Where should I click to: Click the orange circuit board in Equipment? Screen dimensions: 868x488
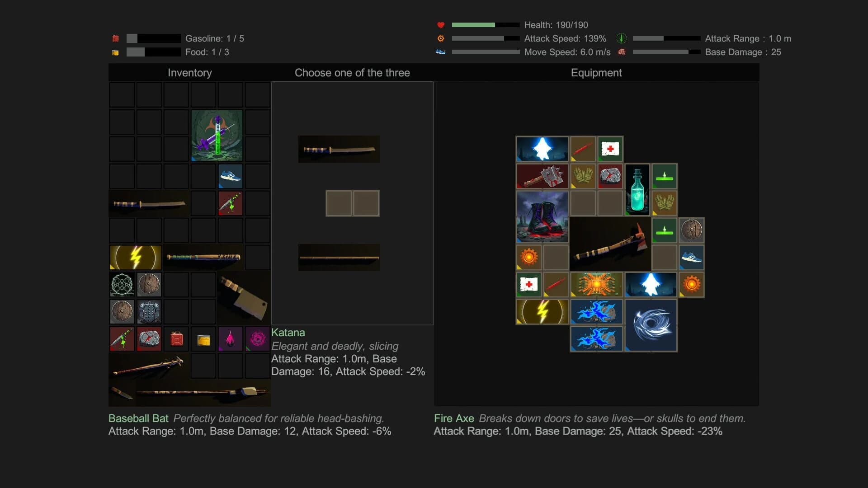[596, 284]
